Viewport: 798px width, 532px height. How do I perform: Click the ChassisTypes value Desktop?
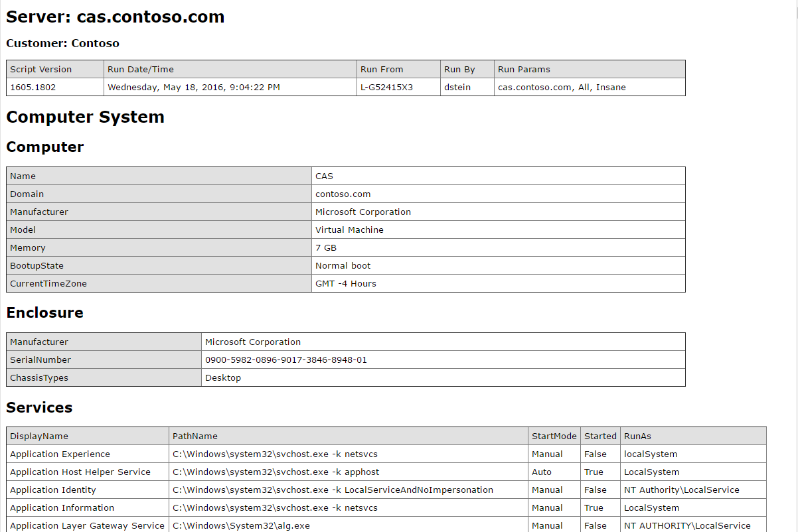click(222, 377)
